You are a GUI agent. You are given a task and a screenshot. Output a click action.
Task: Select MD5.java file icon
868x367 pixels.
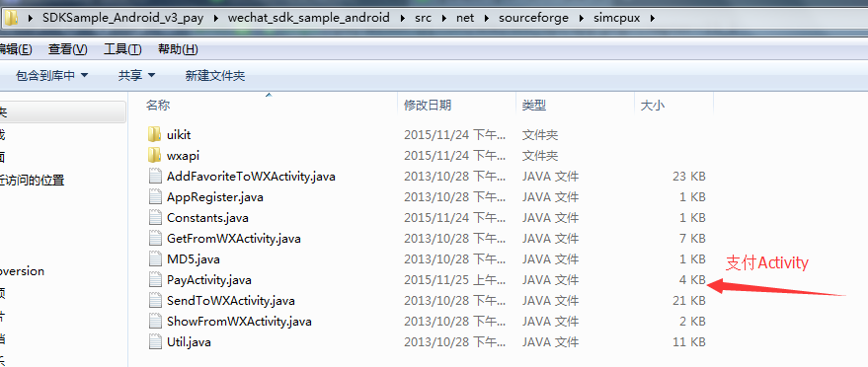tap(155, 259)
